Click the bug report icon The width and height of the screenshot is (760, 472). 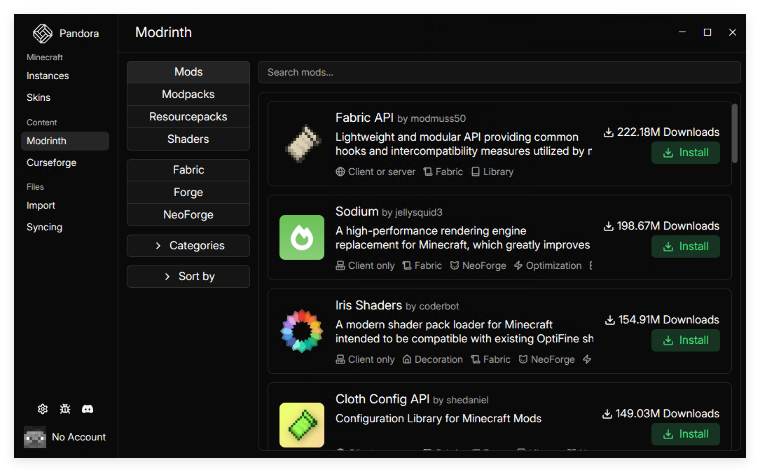65,409
